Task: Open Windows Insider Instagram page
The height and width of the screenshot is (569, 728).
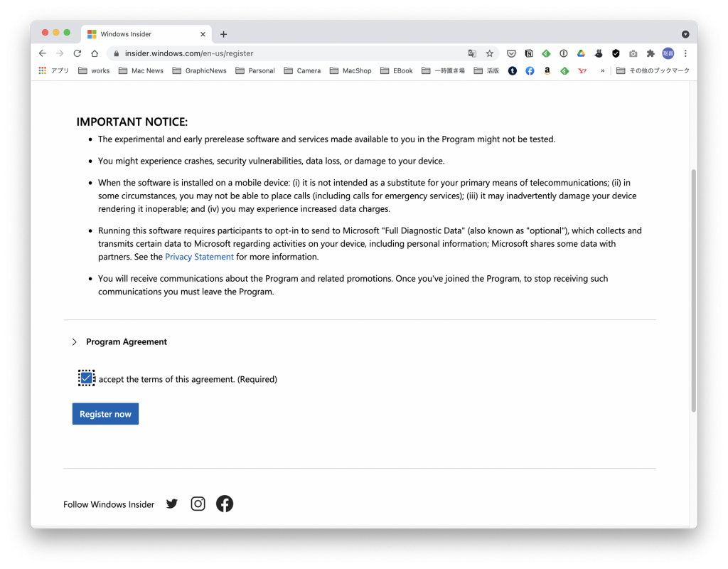Action: click(198, 504)
